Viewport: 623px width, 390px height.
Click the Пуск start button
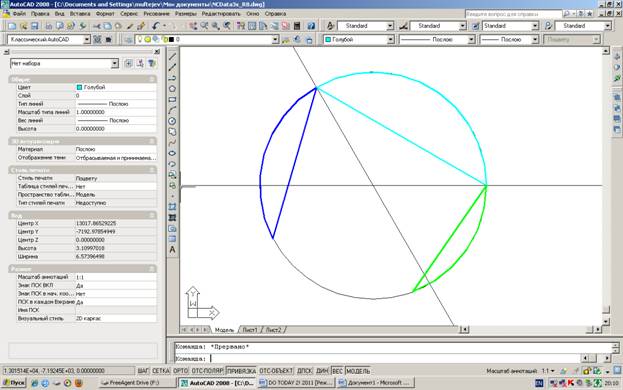point(14,383)
